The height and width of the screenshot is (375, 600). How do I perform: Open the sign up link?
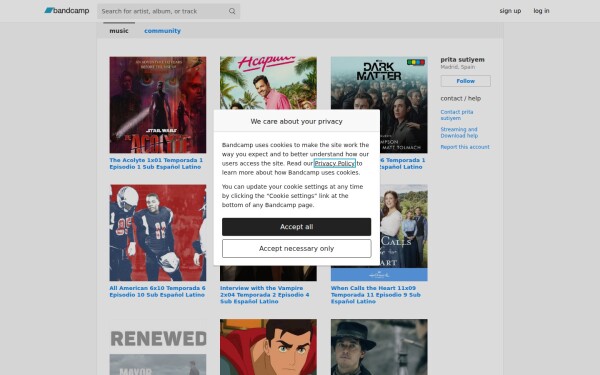click(x=510, y=11)
